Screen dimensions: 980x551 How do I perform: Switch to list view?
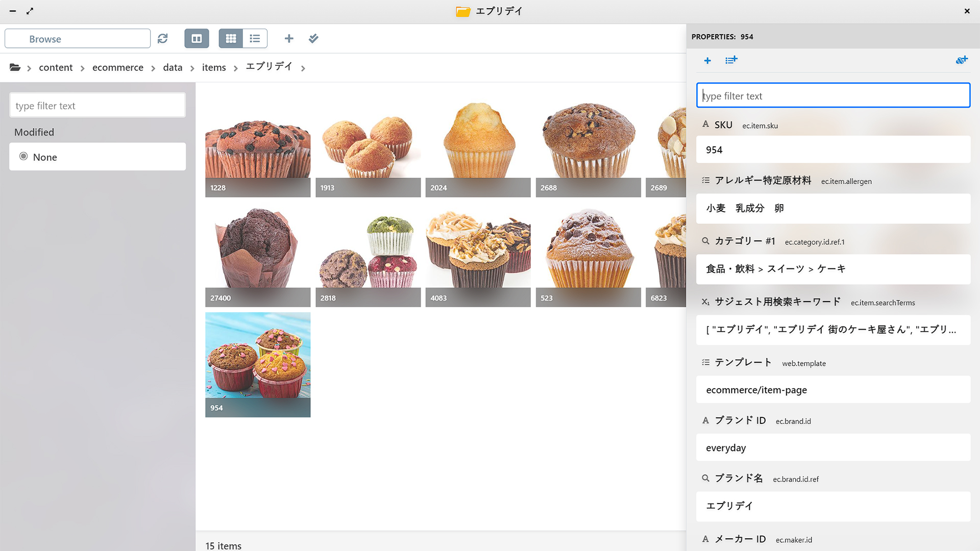[x=255, y=39]
